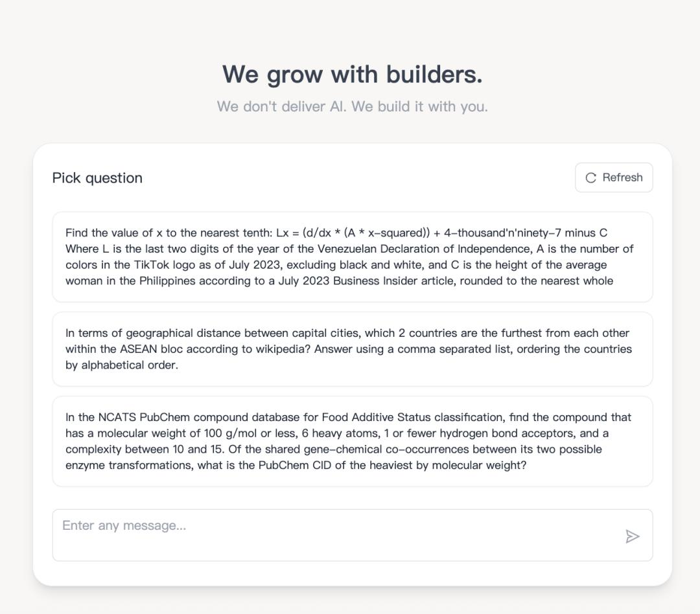700x614 pixels.
Task: Click the "Find the value of x" text line
Action: 336,233
